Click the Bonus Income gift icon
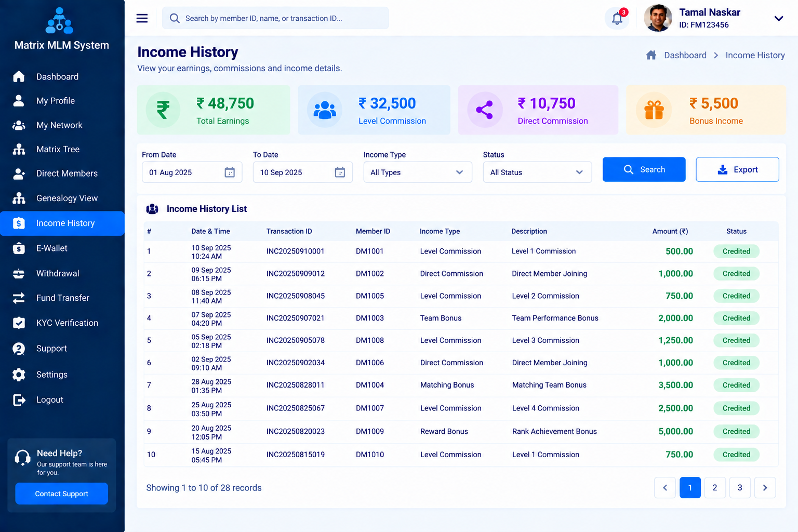 [x=654, y=110]
